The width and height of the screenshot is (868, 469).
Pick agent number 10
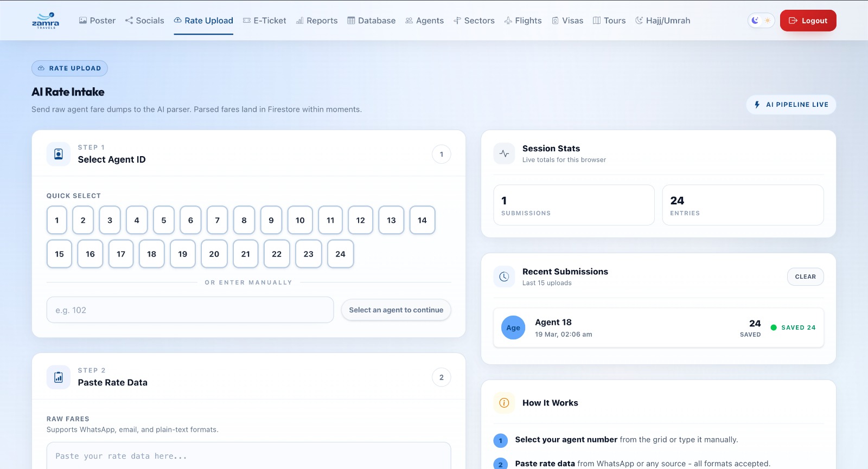click(x=300, y=220)
